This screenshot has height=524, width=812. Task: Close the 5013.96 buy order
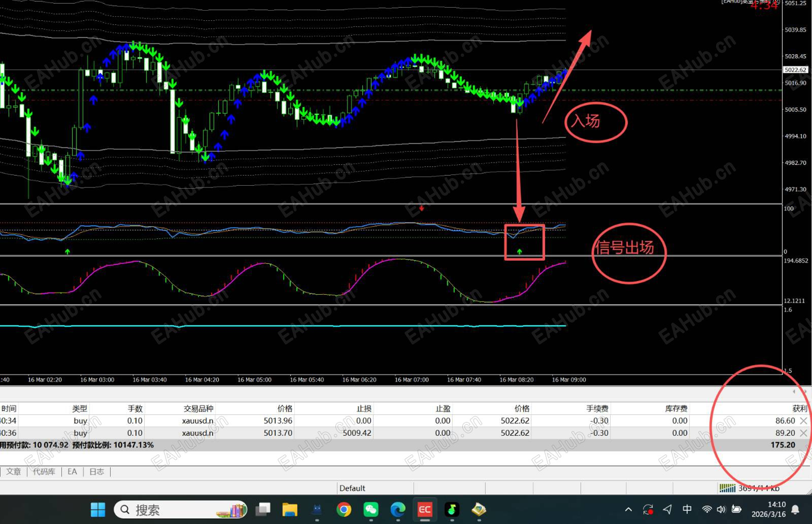tap(804, 421)
